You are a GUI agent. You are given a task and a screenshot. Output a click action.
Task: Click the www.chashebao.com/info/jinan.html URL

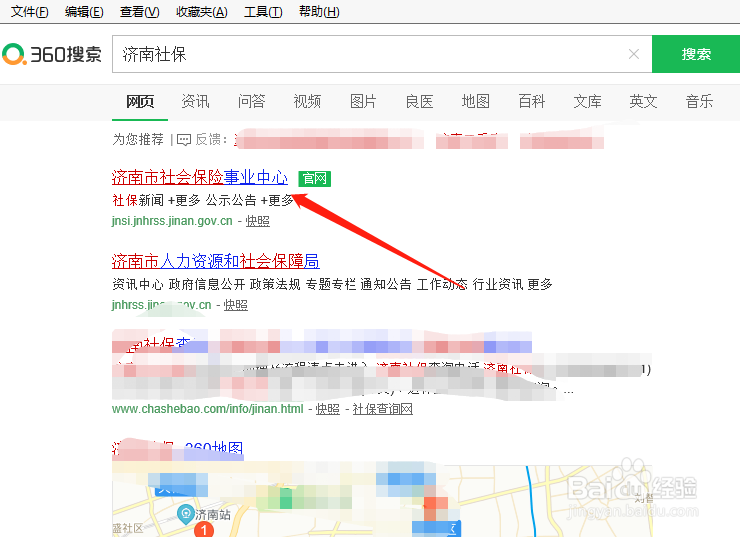pyautogui.click(x=208, y=409)
